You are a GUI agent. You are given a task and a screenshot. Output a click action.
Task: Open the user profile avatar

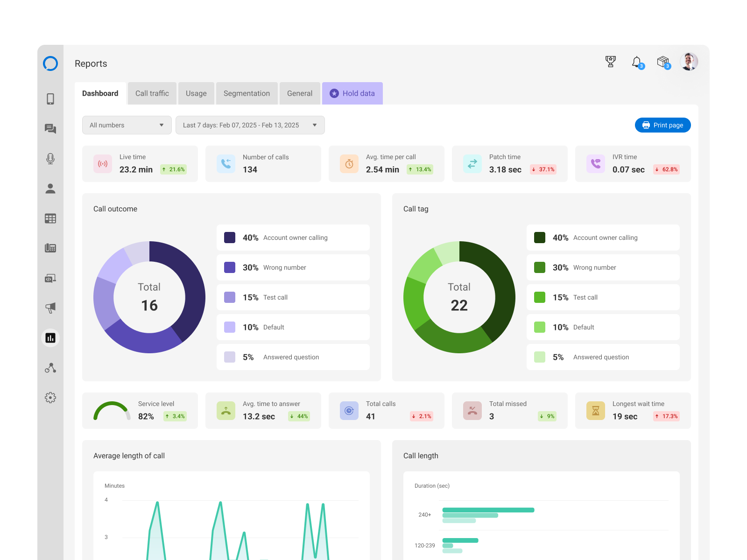[689, 62]
